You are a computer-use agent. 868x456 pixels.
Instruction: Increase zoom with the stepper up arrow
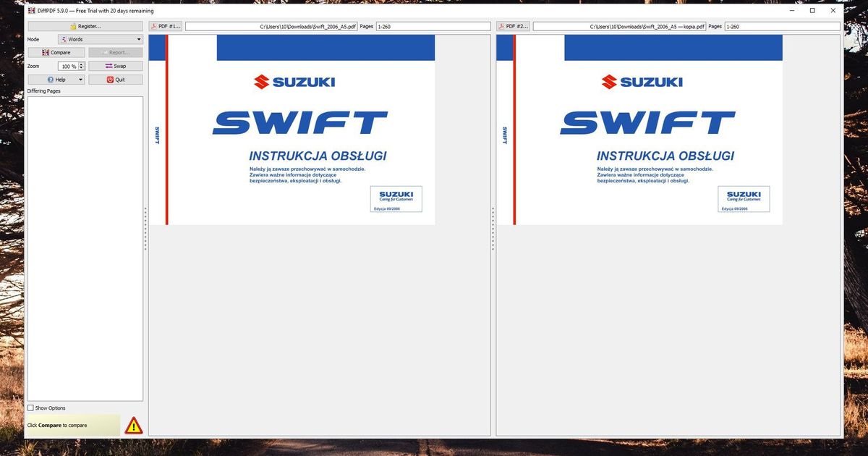(82, 64)
